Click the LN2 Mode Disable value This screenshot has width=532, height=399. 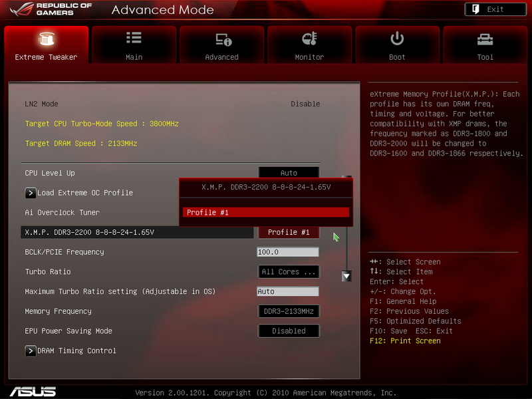[x=305, y=104]
